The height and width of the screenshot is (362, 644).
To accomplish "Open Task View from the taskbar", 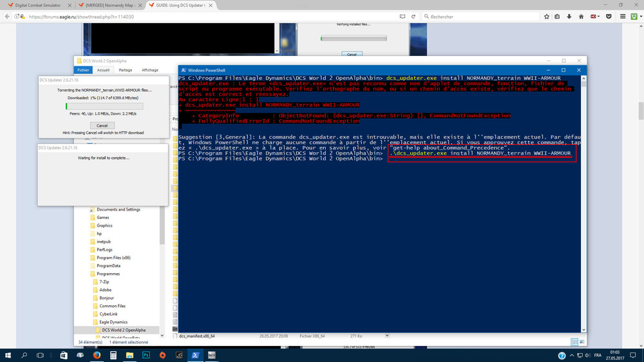I will (x=40, y=355).
